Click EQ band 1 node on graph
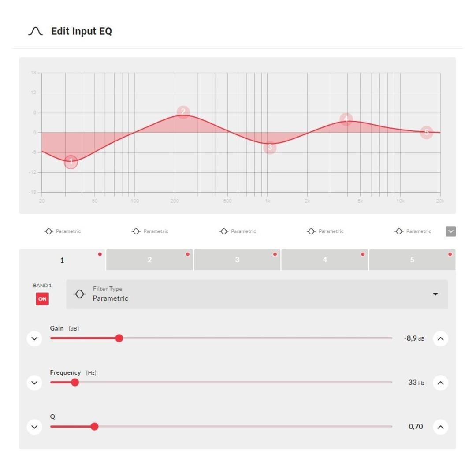 click(71, 162)
